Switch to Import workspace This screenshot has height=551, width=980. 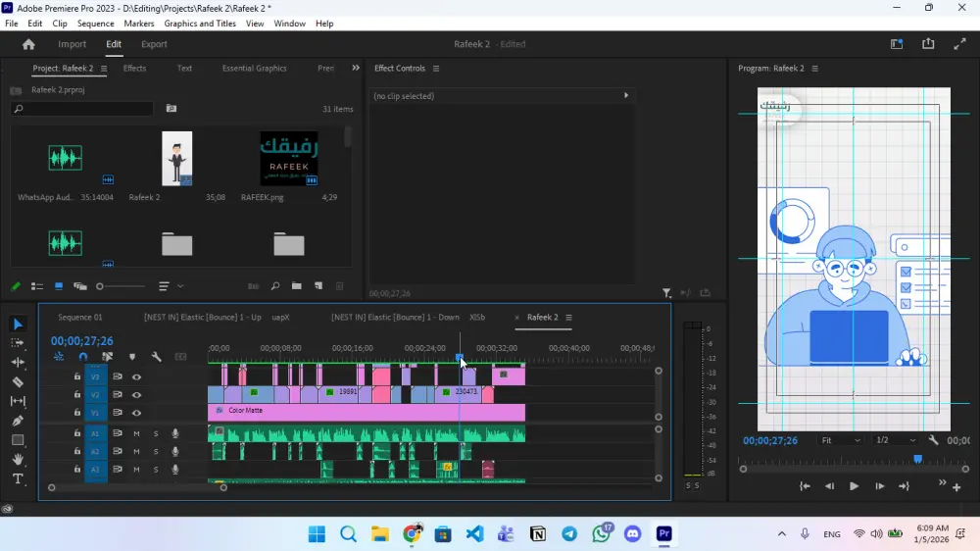coord(72,44)
